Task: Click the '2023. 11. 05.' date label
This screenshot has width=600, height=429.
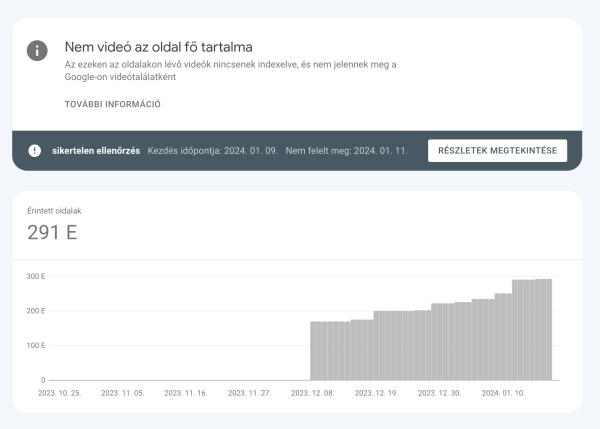Action: coord(123,393)
